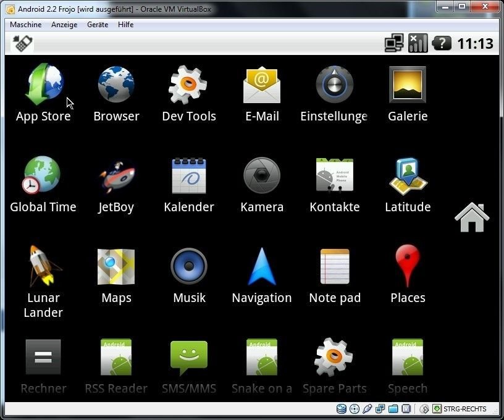Click the battery unknown status icon
504x420 pixels.
pos(442,43)
